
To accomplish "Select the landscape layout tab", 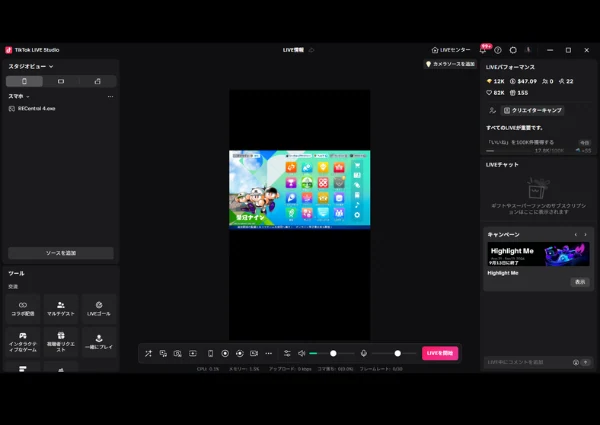I will click(x=61, y=81).
